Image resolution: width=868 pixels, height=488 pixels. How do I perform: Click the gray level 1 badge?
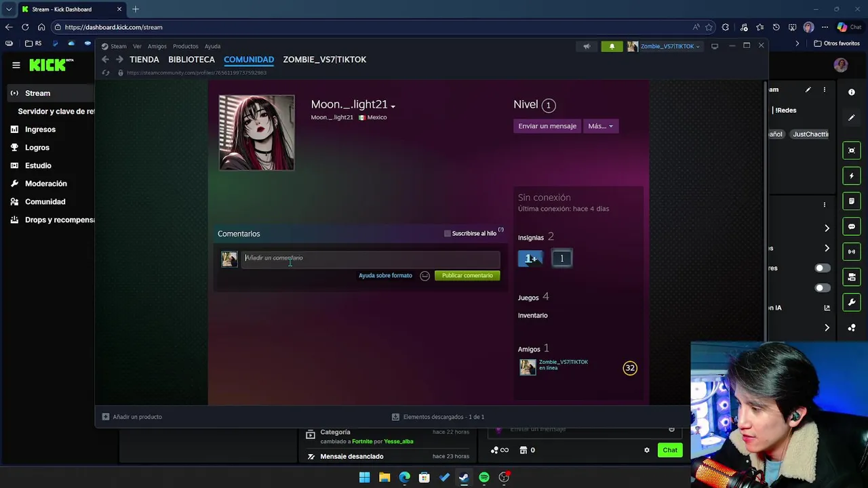[x=561, y=258]
